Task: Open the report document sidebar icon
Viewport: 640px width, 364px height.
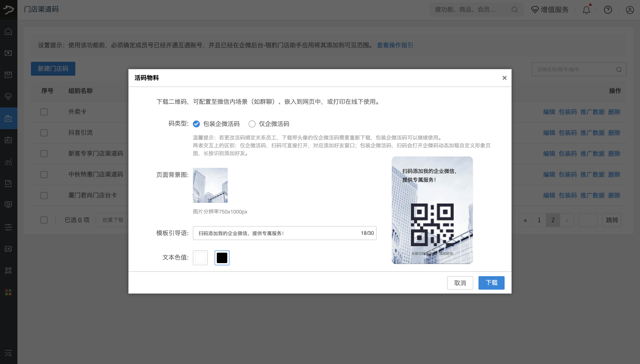Action: 8,184
